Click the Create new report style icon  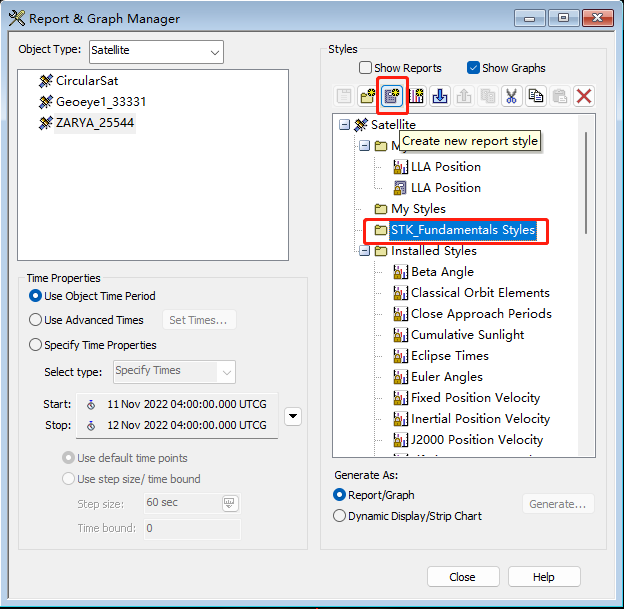click(392, 96)
